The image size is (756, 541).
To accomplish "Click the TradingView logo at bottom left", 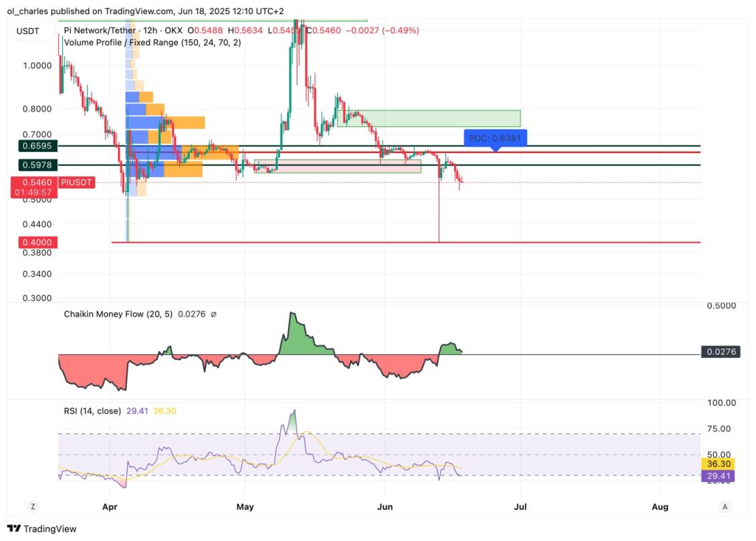I will pos(41,528).
